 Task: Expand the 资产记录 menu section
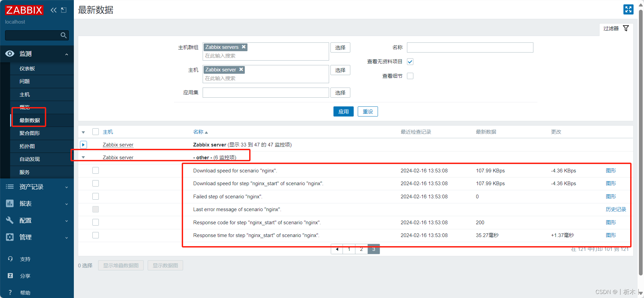coord(66,187)
